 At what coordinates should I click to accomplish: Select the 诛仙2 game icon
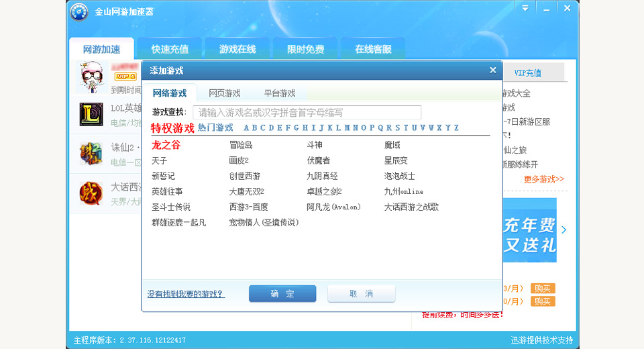tap(91, 154)
